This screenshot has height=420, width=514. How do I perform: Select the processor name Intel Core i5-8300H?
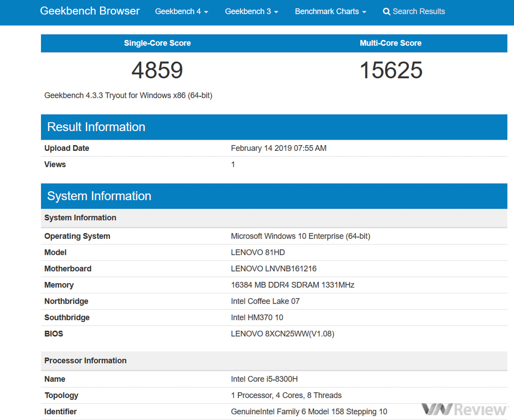(264, 379)
